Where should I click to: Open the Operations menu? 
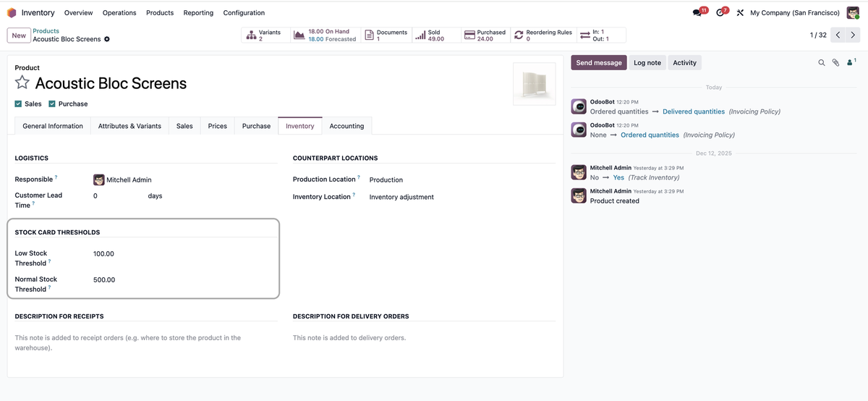tap(119, 13)
